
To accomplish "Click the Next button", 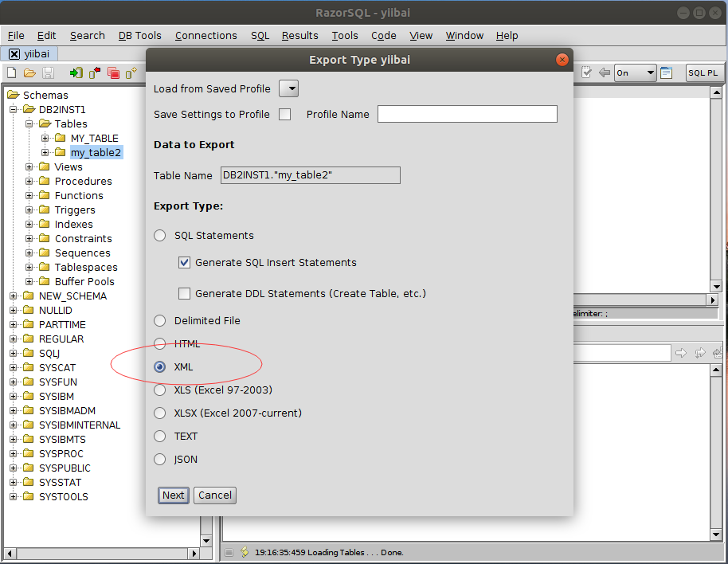I will pyautogui.click(x=174, y=495).
